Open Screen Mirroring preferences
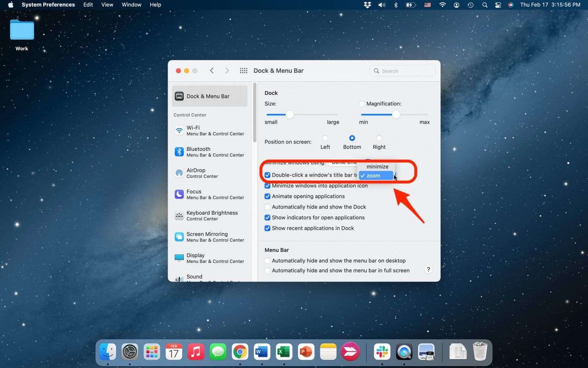The height and width of the screenshot is (368, 588). pyautogui.click(x=207, y=237)
